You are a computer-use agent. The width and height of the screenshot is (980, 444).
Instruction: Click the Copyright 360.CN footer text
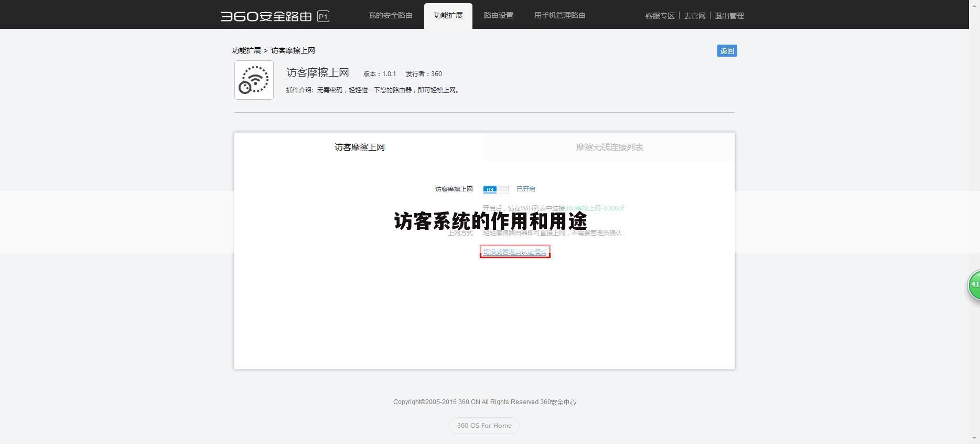(x=484, y=402)
